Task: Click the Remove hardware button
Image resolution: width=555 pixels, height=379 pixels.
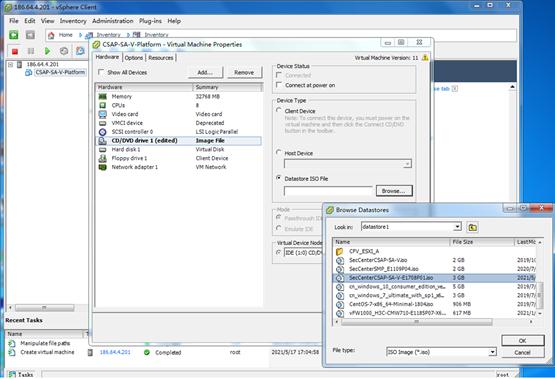Action: tap(244, 73)
